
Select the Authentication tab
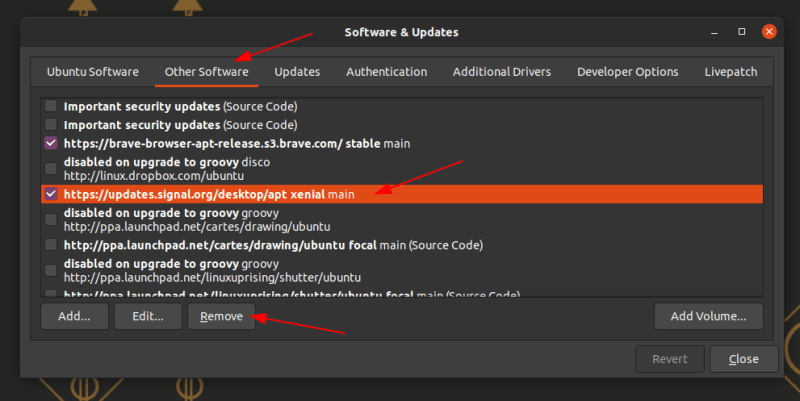tap(386, 72)
